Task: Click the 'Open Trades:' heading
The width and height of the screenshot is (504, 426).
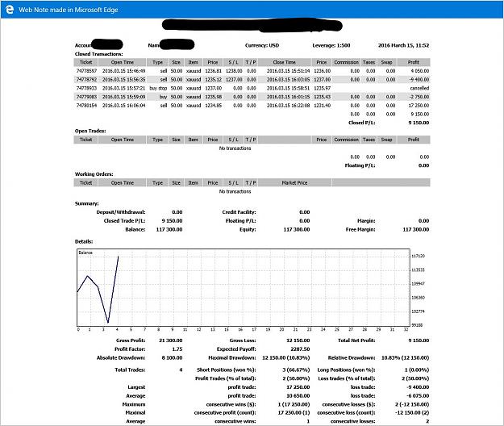Action: tap(90, 132)
